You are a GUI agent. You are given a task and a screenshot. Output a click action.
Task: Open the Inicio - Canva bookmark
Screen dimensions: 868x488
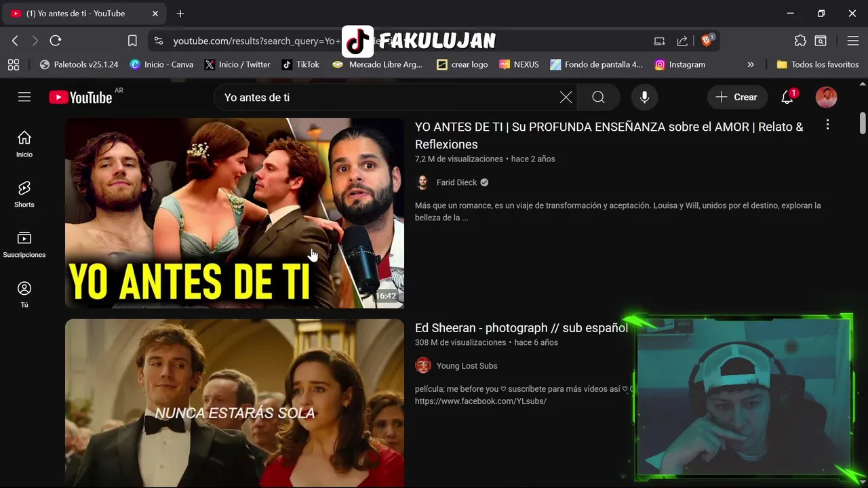click(x=161, y=64)
